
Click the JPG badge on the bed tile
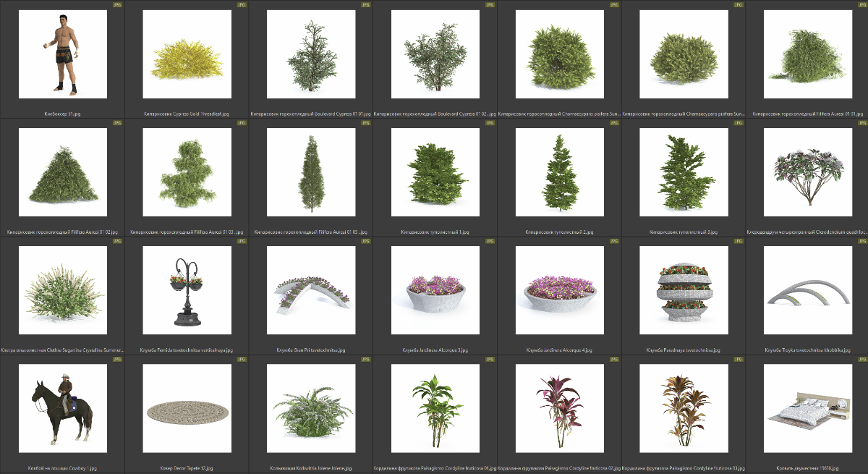861,358
